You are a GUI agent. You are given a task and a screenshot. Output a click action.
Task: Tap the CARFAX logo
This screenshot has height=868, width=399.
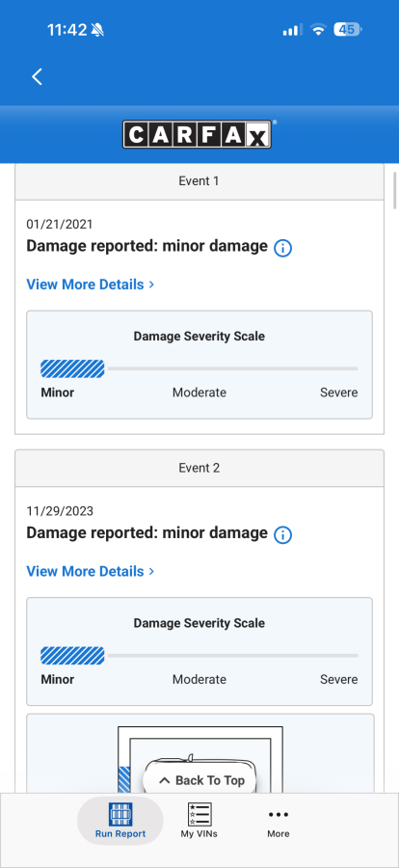[197, 134]
